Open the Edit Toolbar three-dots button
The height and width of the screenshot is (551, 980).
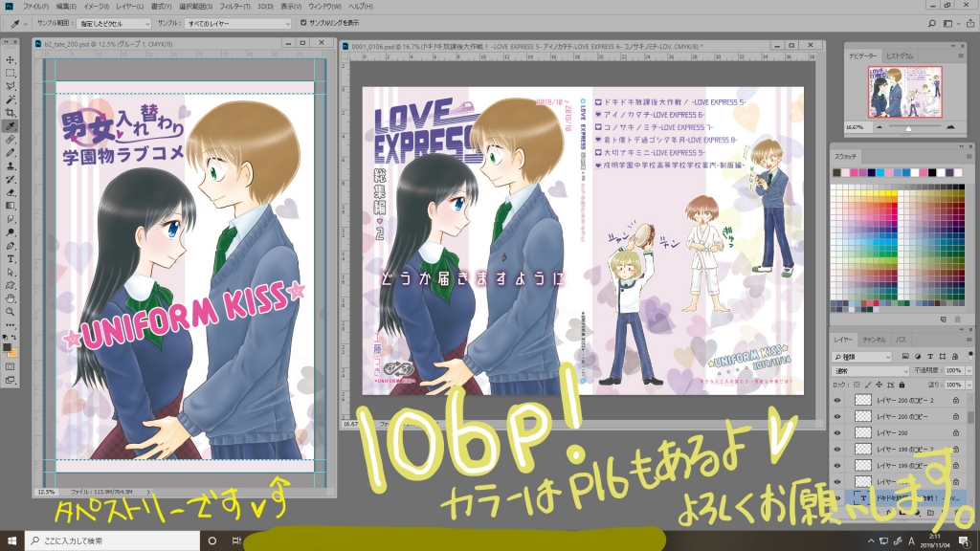coord(11,325)
